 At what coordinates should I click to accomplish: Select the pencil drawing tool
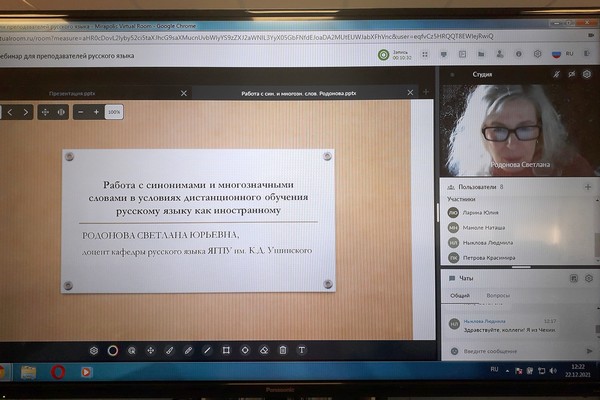click(x=188, y=351)
